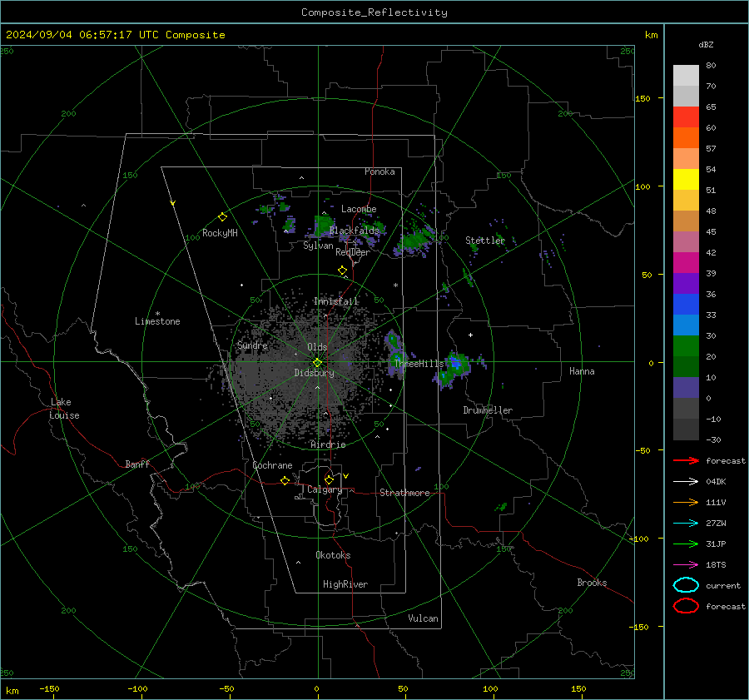The width and height of the screenshot is (749, 700).
Task: Click the Strathmore label
Action: coord(404,493)
